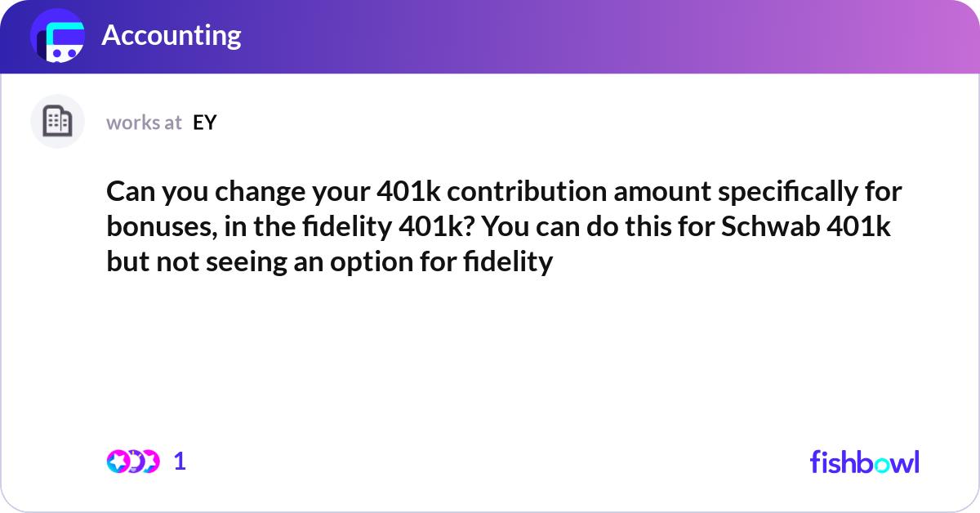The image size is (980, 513).
Task: Click the "works at" label
Action: point(144,123)
